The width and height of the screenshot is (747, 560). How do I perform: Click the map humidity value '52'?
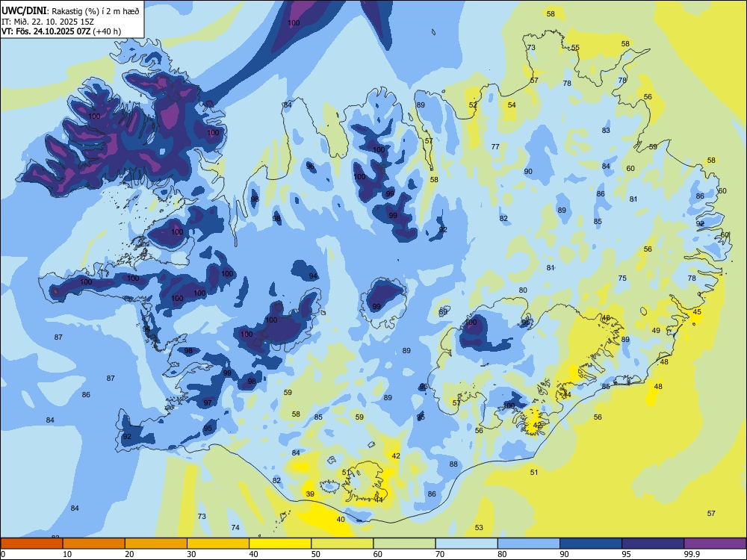pyautogui.click(x=473, y=105)
